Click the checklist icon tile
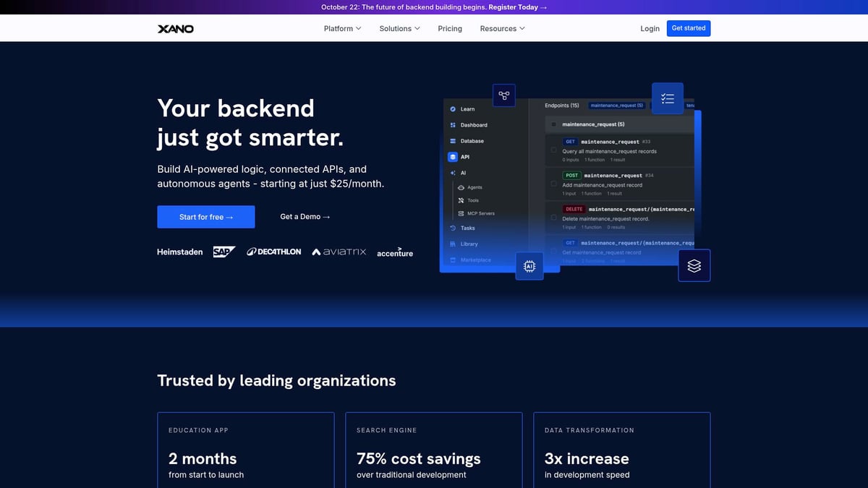 [667, 98]
